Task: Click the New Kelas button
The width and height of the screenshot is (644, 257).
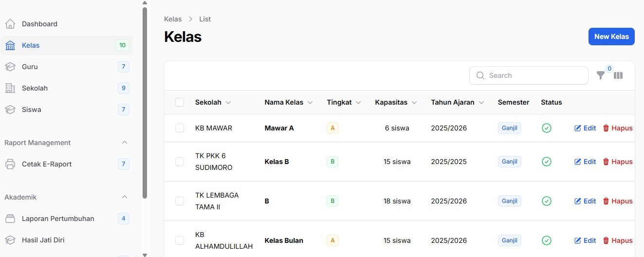Action: tap(611, 37)
